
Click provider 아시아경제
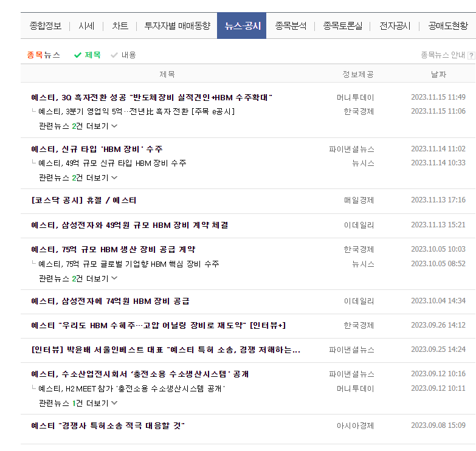tap(355, 425)
